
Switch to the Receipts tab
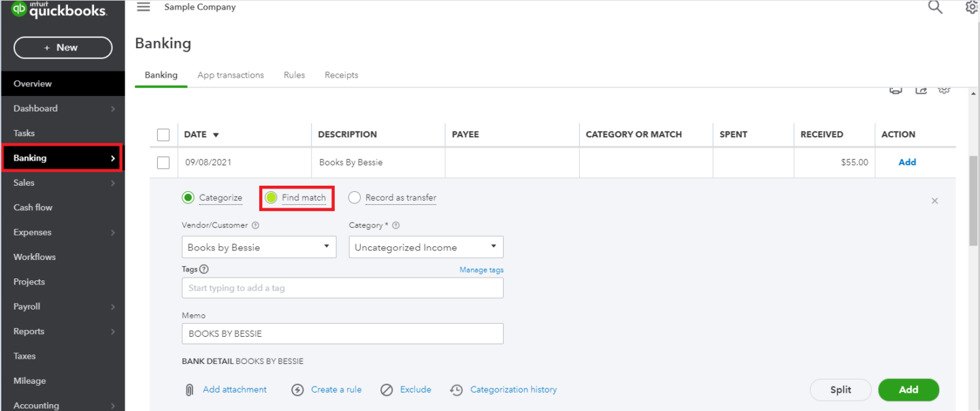(341, 75)
